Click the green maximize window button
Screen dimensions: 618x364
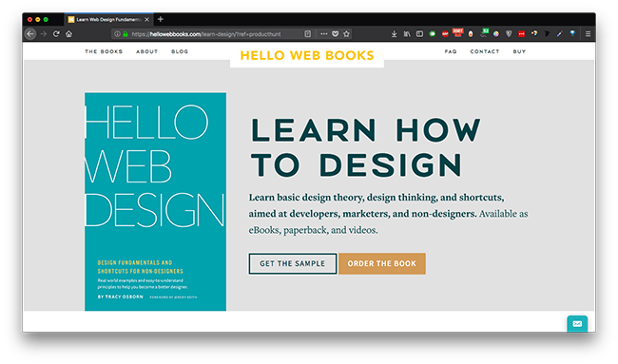46,19
